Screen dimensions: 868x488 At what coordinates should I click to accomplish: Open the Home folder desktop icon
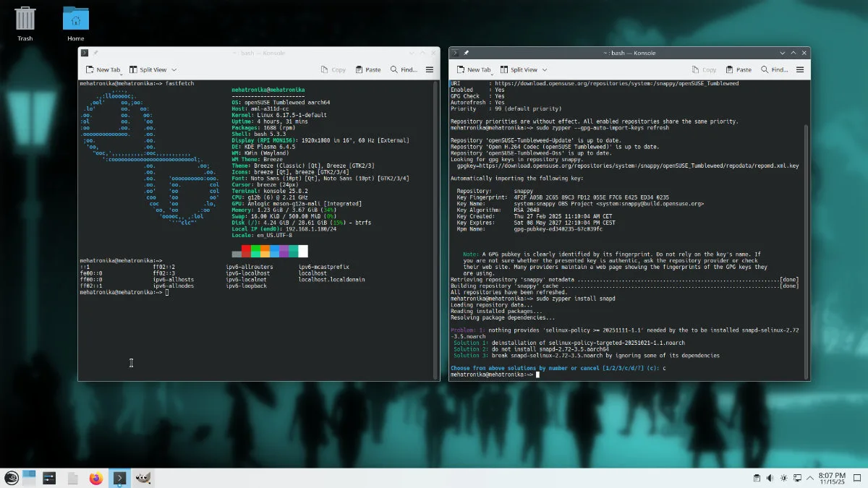click(x=75, y=20)
